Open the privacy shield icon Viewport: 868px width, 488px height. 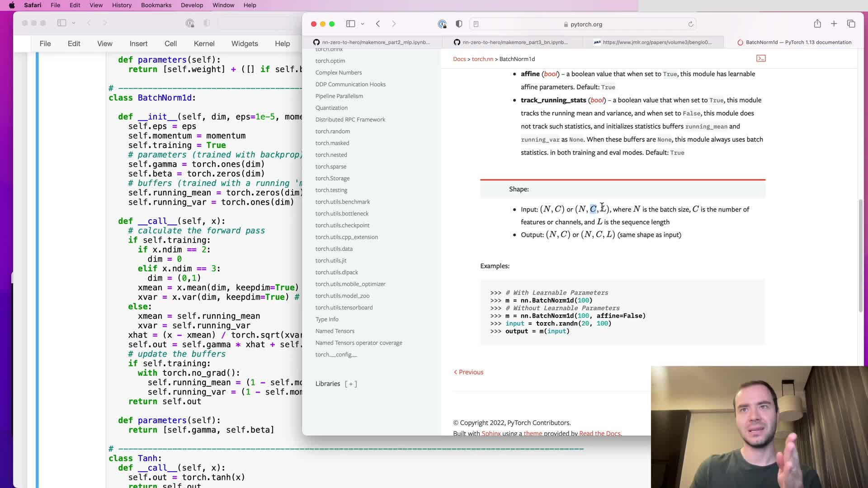pyautogui.click(x=459, y=24)
